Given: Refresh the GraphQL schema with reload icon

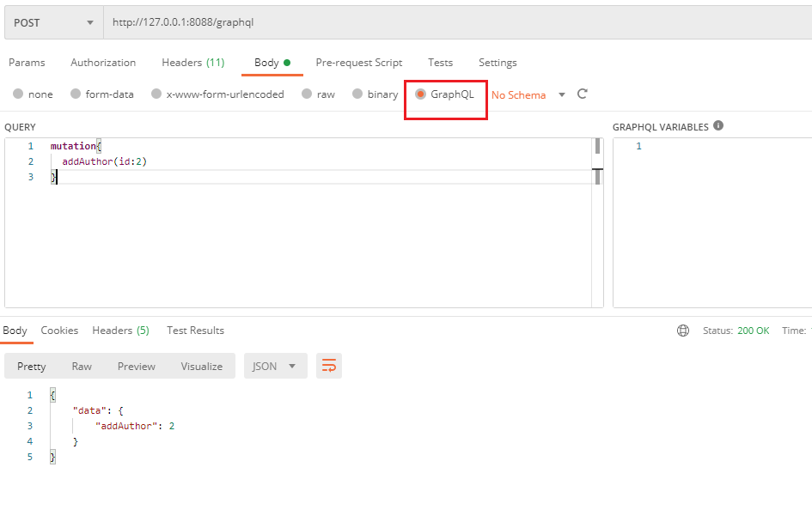Looking at the screenshot, I should 582,94.
